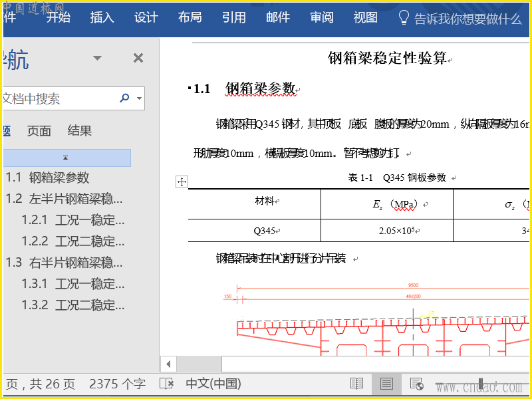Go to heading 1.3 右半片钢箱梁稳
Screen dimensions: 532x399
(x=64, y=262)
